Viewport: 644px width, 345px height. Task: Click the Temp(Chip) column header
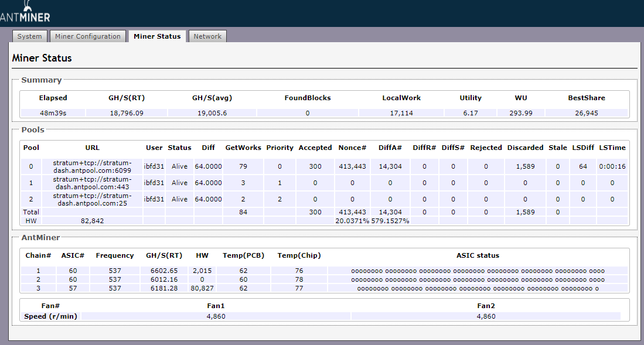(299, 255)
